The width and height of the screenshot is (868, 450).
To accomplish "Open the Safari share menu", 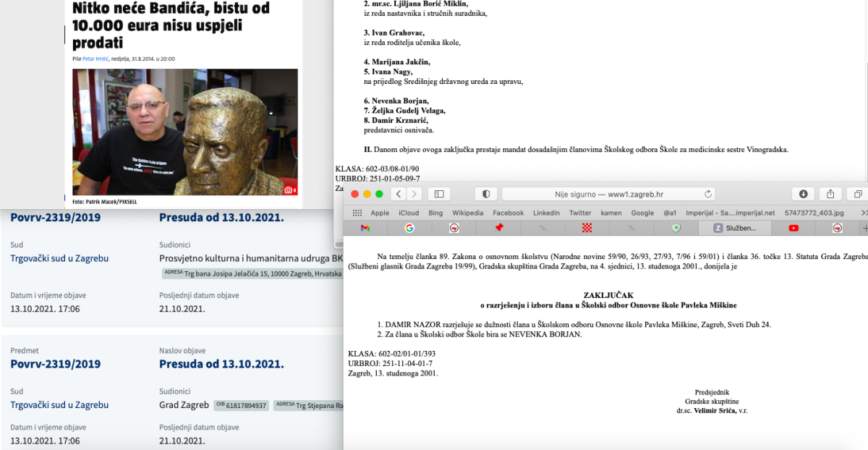I will [831, 194].
